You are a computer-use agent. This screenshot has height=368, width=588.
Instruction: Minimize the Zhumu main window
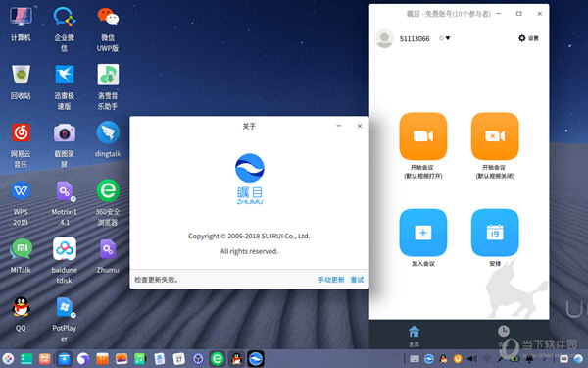[x=499, y=14]
